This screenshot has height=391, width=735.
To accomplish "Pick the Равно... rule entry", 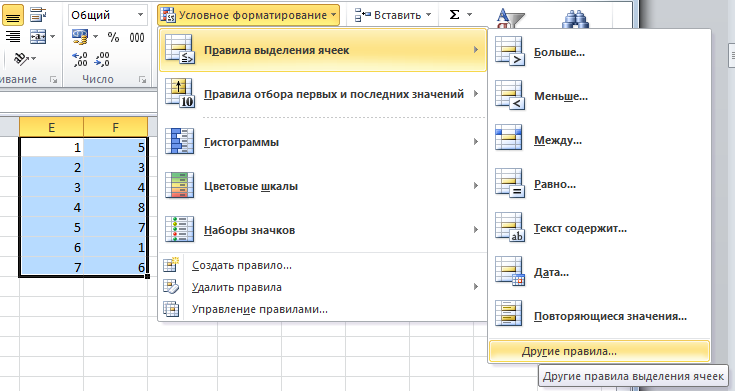I will (x=600, y=184).
